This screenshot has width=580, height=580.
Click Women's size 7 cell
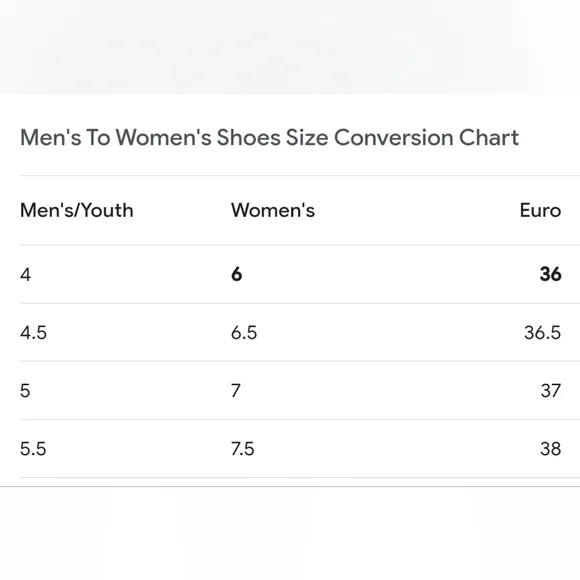point(236,391)
